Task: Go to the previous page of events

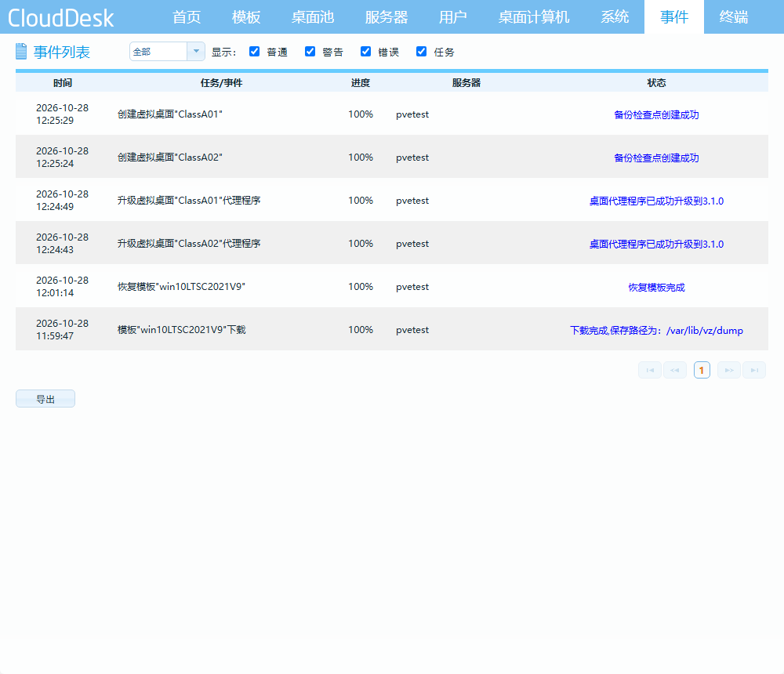Action: tap(675, 370)
